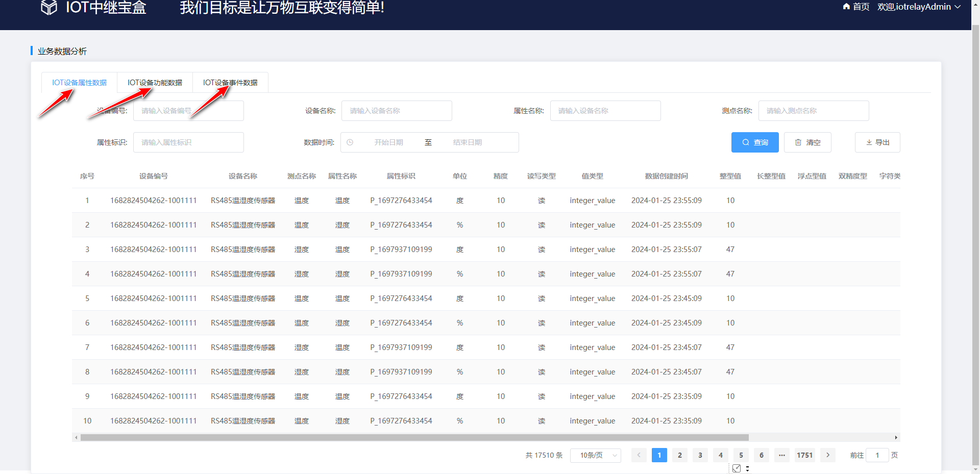Switch to the IOT设备功能数据 tab
The image size is (980, 474).
[154, 82]
